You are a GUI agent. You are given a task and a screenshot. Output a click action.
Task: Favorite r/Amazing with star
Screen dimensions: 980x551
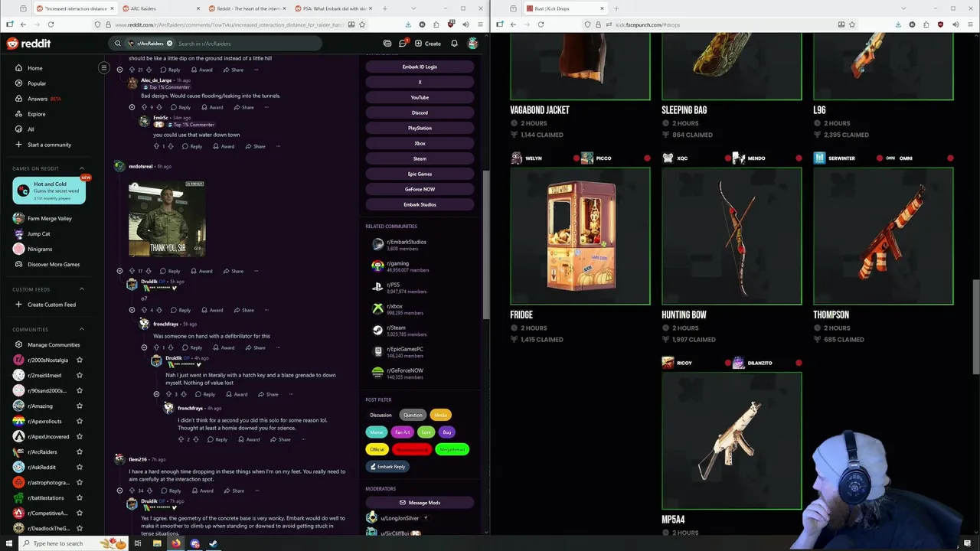click(80, 406)
